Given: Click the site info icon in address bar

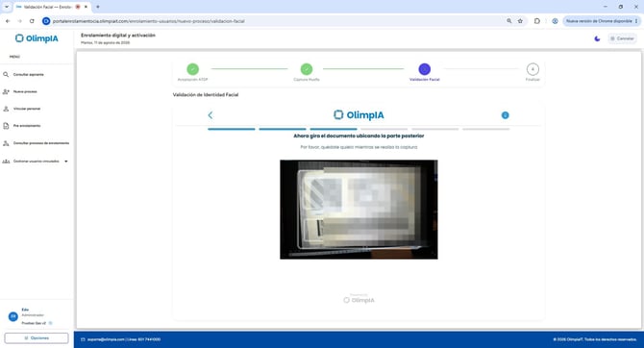Looking at the screenshot, I should click(x=46, y=21).
